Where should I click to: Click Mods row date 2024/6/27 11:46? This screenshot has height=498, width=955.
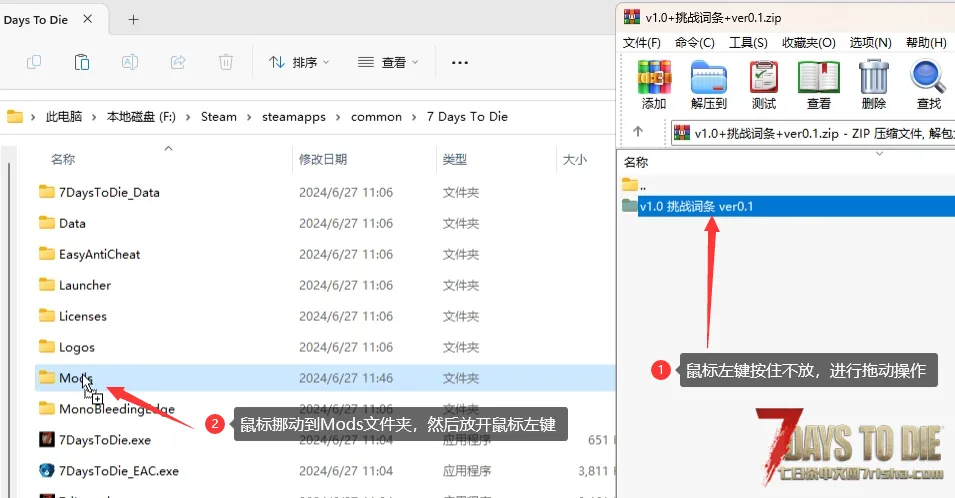pyautogui.click(x=346, y=378)
